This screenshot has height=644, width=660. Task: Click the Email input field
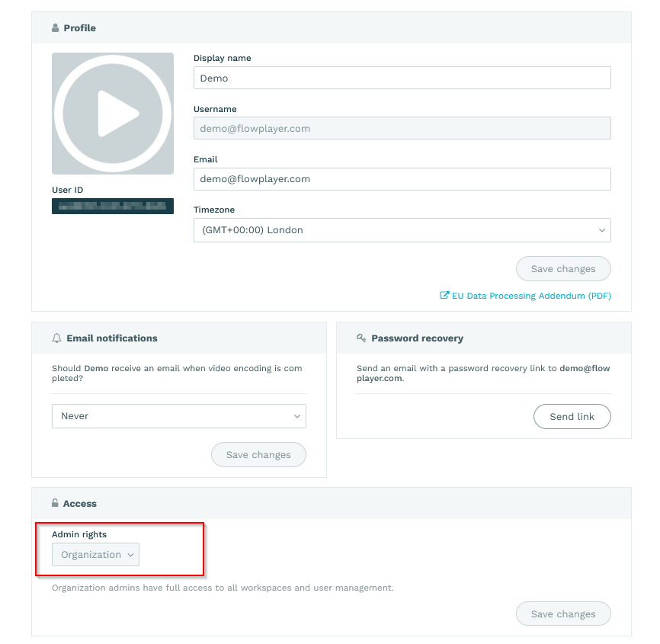pos(402,179)
